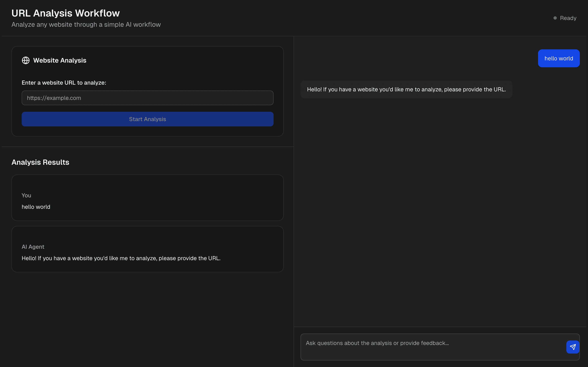The height and width of the screenshot is (367, 588).
Task: Click the blue hello world chat bubble
Action: (559, 59)
